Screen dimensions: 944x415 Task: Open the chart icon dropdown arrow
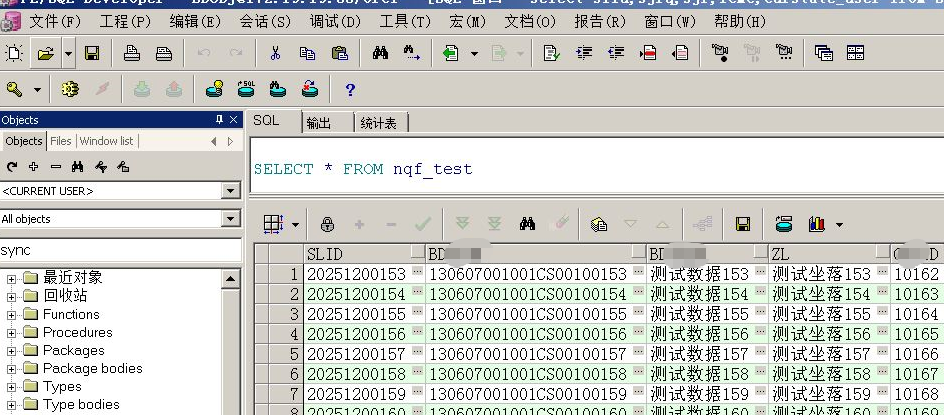tap(839, 225)
